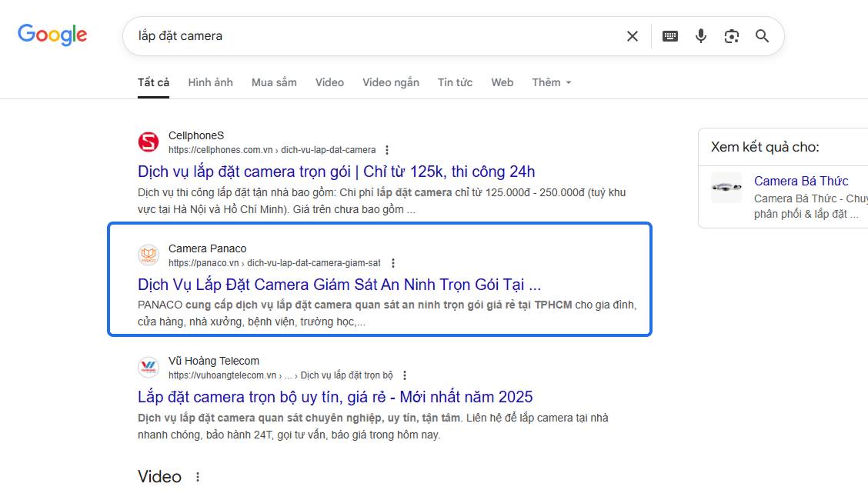
Task: Start voice search with microphone icon
Action: click(x=701, y=36)
